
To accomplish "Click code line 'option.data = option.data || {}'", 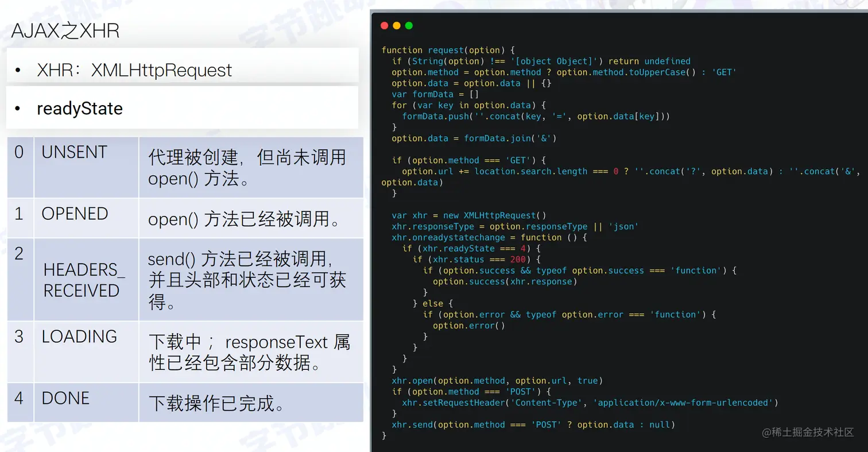I will point(471,83).
